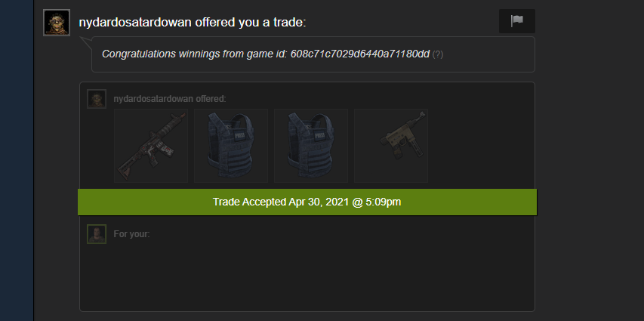The width and height of the screenshot is (644, 321).
Task: Click the (?) help link after game id
Action: pos(438,54)
